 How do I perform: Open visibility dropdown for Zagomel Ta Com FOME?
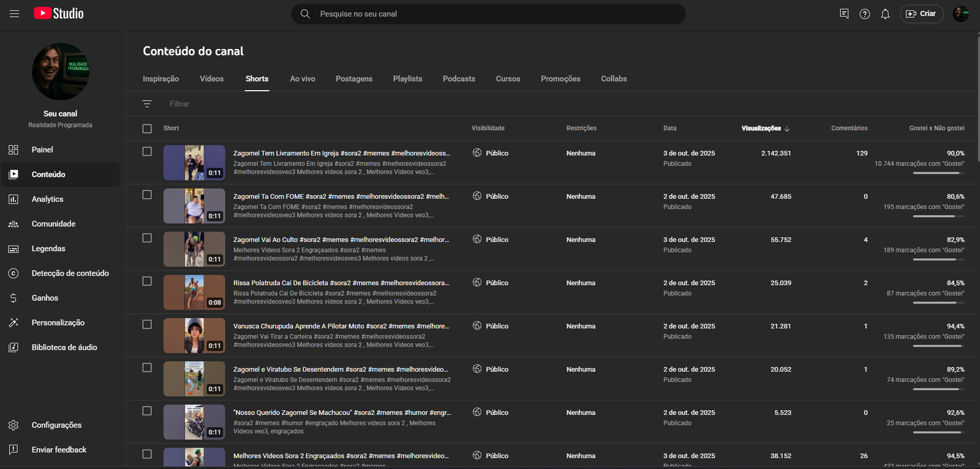tap(491, 196)
